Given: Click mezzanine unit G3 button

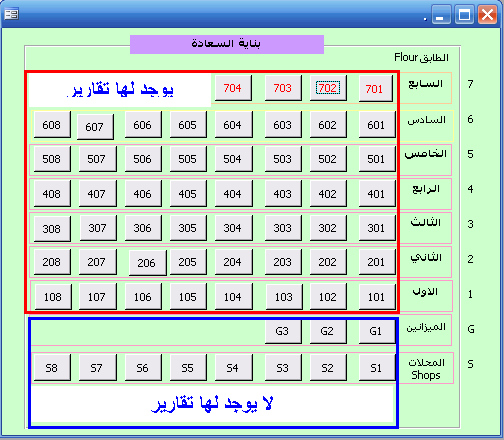Looking at the screenshot, I should coord(283,331).
